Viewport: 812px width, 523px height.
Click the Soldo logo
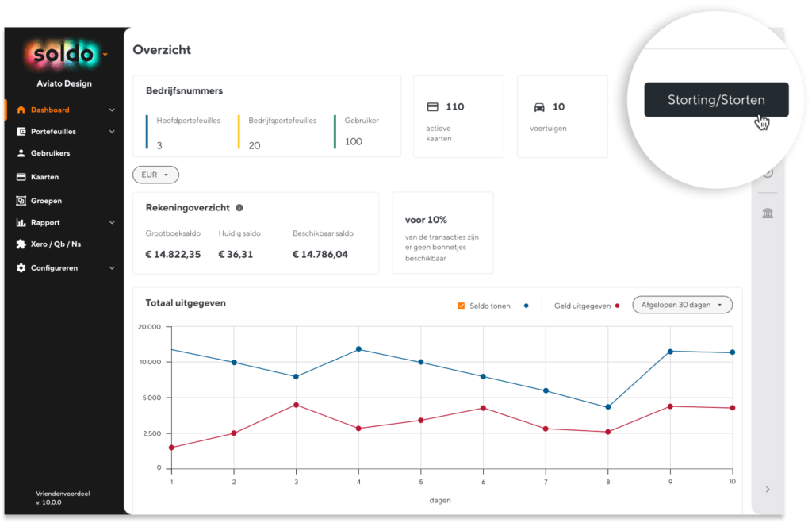pos(63,54)
